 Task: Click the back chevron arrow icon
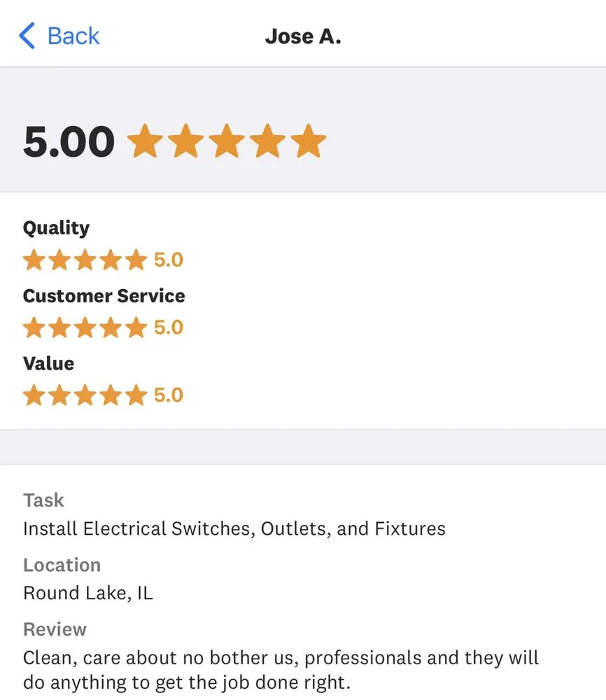click(x=27, y=36)
